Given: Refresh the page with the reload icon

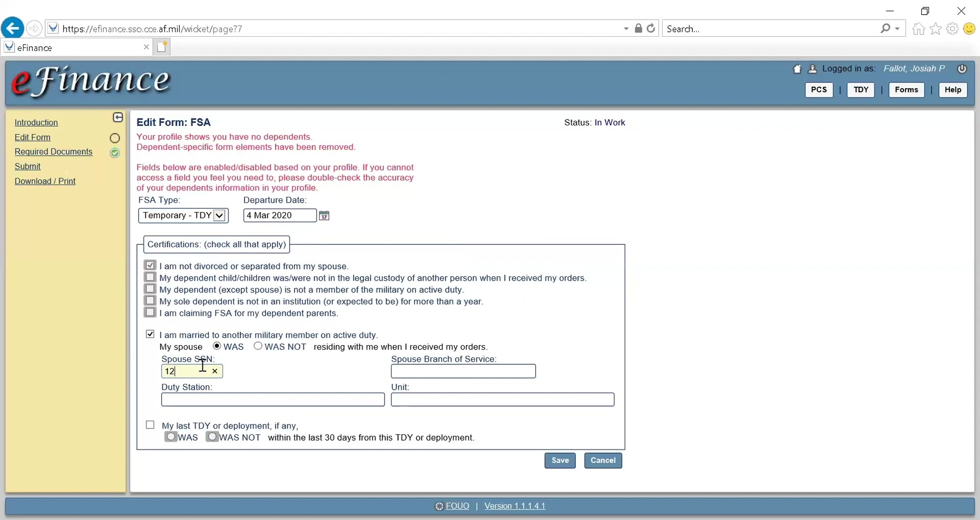Looking at the screenshot, I should click(651, 28).
